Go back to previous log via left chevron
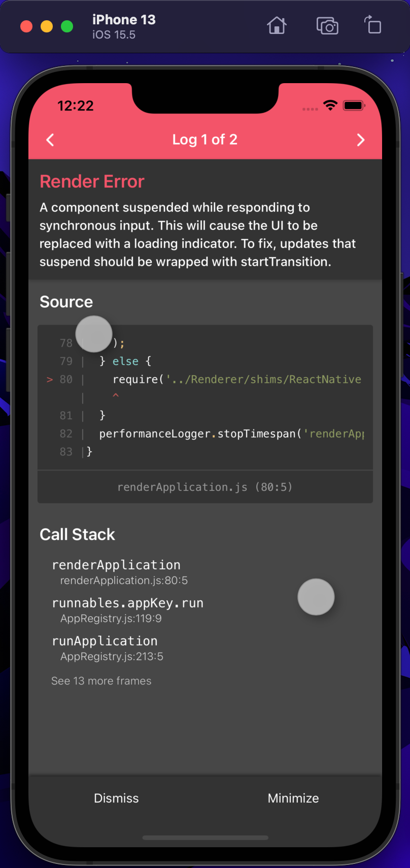The image size is (410, 868). [x=50, y=139]
